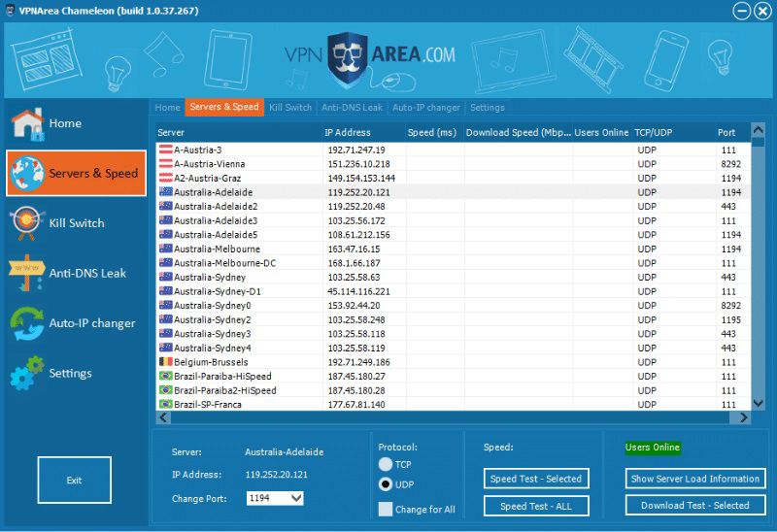The image size is (777, 532).
Task: Switch to the Servers & Speed tab
Action: 224,107
